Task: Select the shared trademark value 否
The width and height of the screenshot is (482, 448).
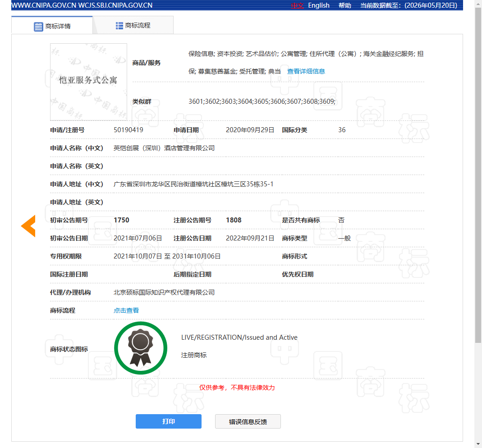Action: pos(341,220)
